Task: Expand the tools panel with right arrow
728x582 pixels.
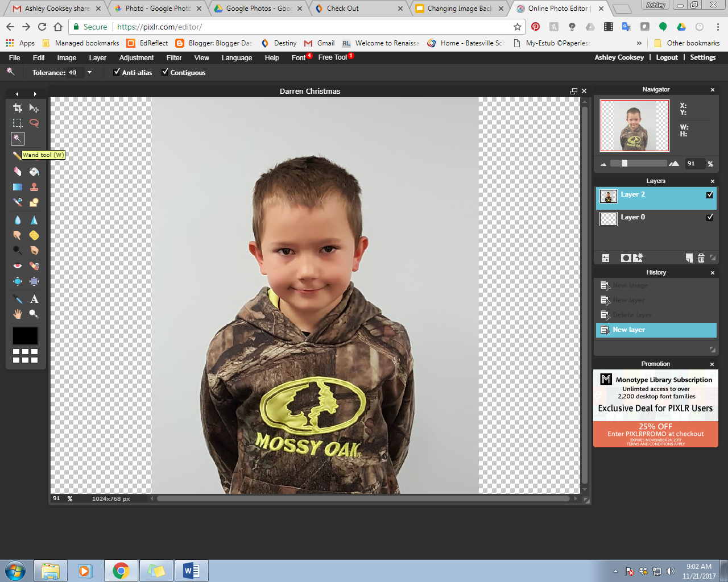Action: coord(35,94)
